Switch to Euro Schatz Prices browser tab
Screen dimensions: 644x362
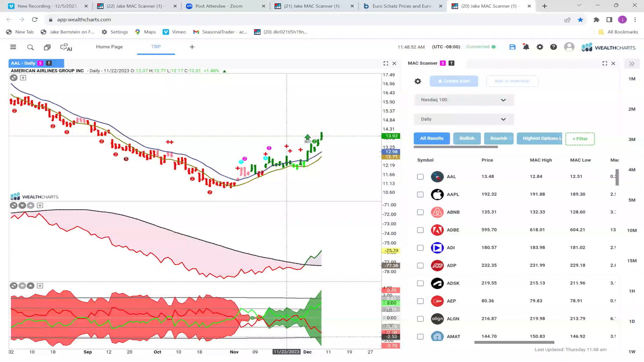[x=402, y=6]
